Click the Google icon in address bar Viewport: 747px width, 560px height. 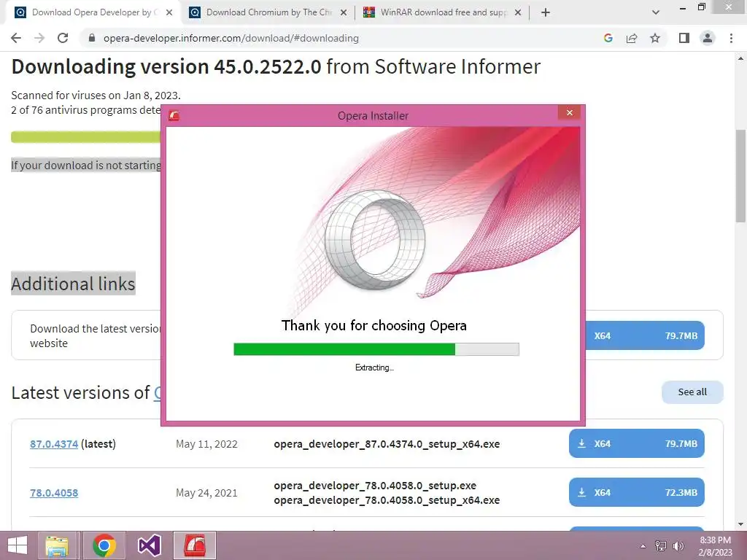(608, 38)
